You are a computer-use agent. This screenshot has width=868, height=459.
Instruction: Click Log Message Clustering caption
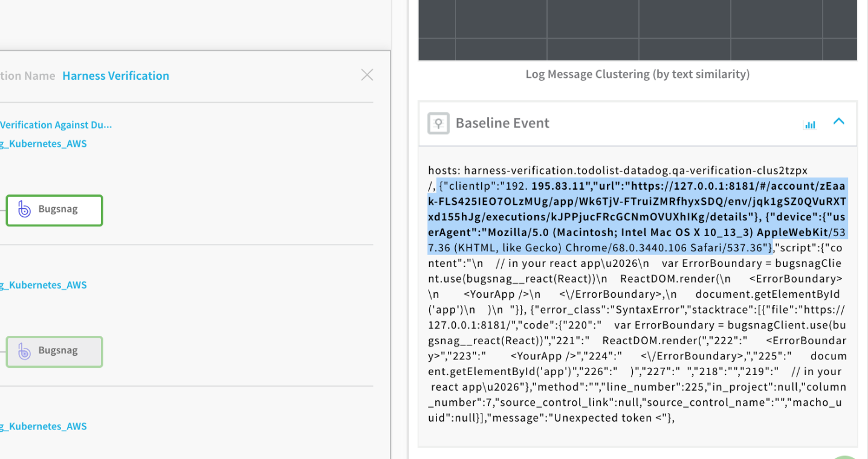(638, 74)
